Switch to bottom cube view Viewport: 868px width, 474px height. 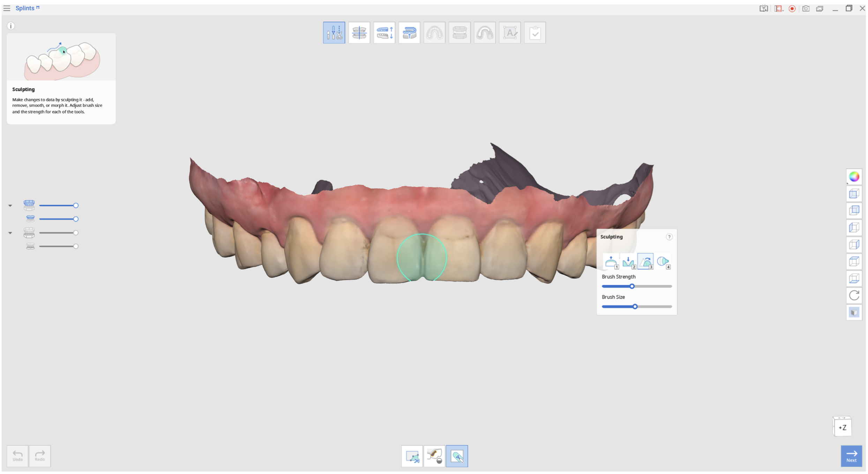(854, 278)
